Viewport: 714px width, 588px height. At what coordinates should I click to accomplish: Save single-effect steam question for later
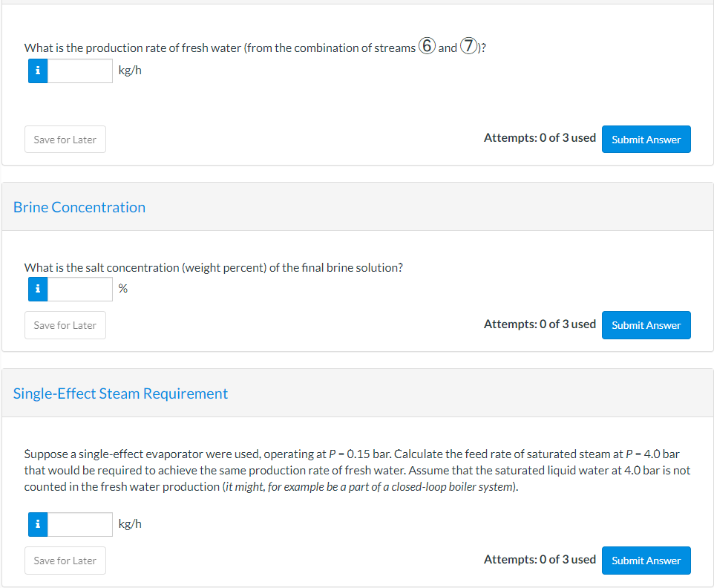point(65,561)
